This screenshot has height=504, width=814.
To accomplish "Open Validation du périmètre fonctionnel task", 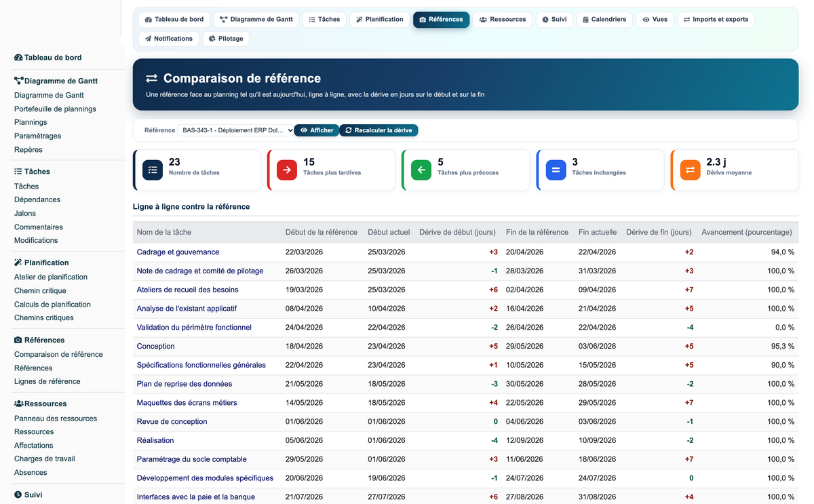I will [x=194, y=327].
